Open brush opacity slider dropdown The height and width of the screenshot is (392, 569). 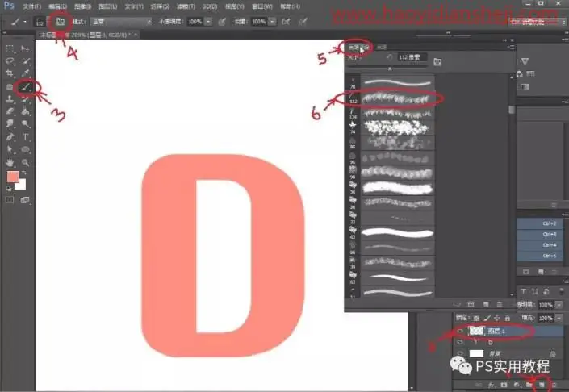208,22
